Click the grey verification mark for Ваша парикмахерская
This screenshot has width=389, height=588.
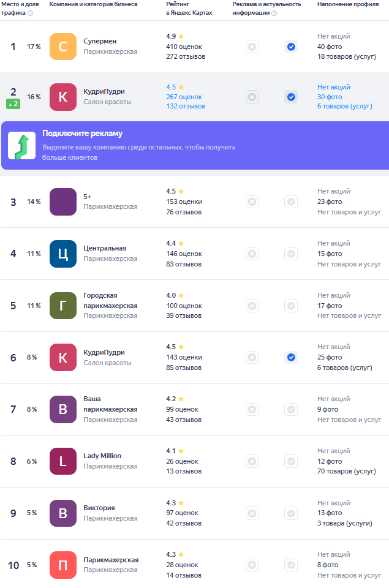(291, 410)
